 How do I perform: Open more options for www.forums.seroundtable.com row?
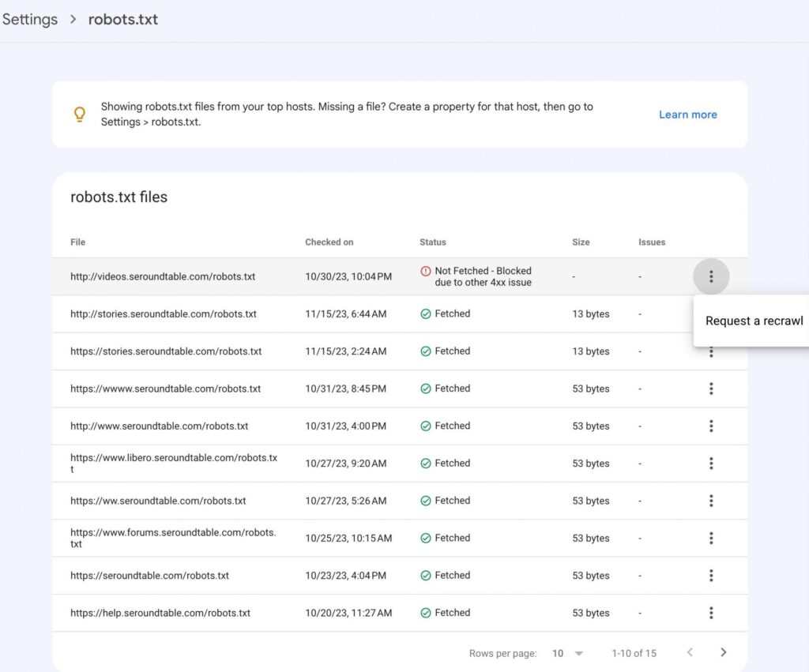coord(711,539)
